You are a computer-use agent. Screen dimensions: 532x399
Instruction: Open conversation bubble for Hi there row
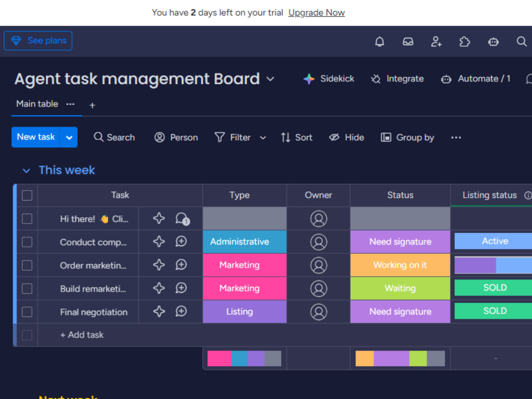182,219
